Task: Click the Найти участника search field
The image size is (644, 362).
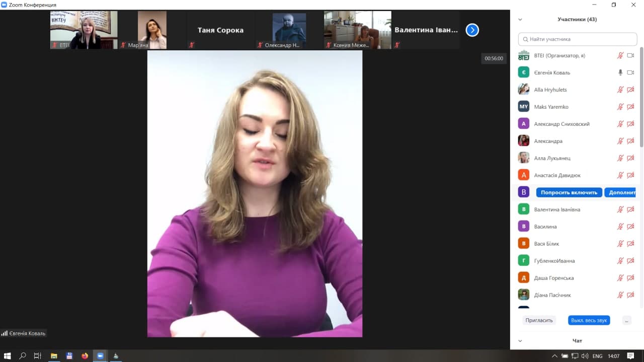Action: coord(578,39)
